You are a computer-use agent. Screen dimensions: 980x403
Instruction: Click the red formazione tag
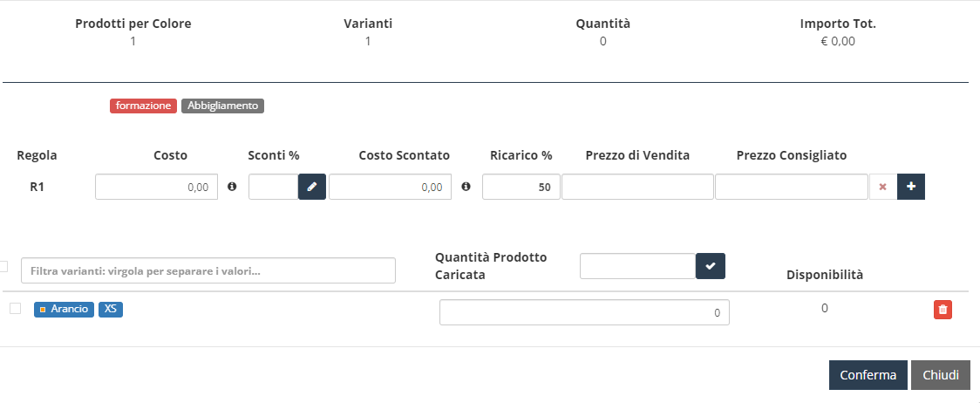(143, 106)
